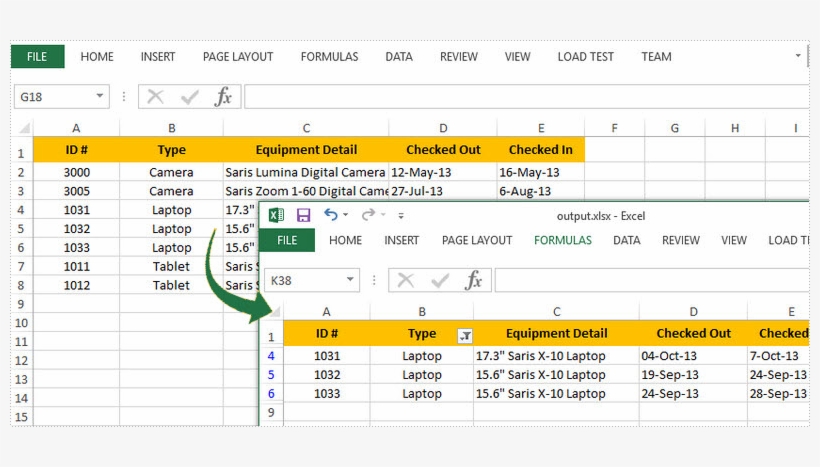820x467 pixels.
Task: Click 'Checked Out' header in back workbook
Action: point(442,150)
